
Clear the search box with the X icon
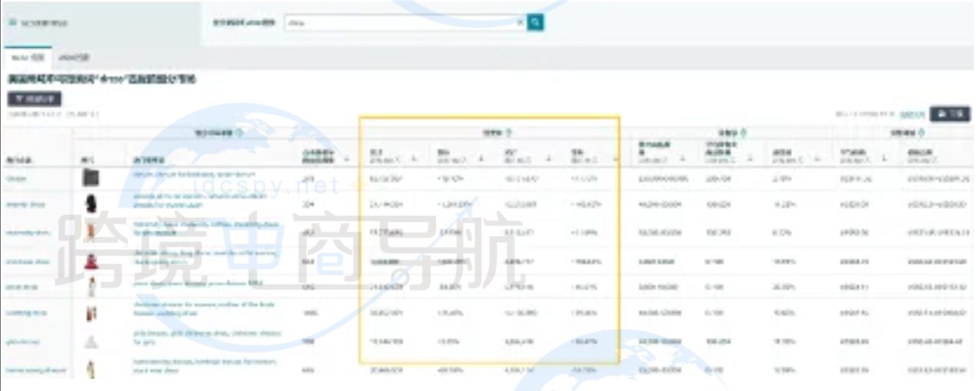[x=520, y=23]
